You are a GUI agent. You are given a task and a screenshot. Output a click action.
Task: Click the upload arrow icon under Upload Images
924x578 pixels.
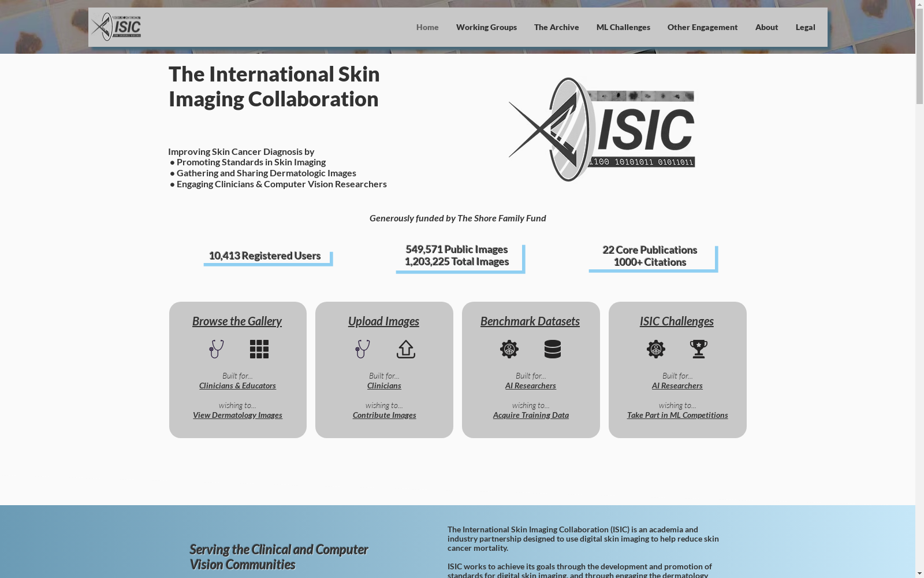406,349
